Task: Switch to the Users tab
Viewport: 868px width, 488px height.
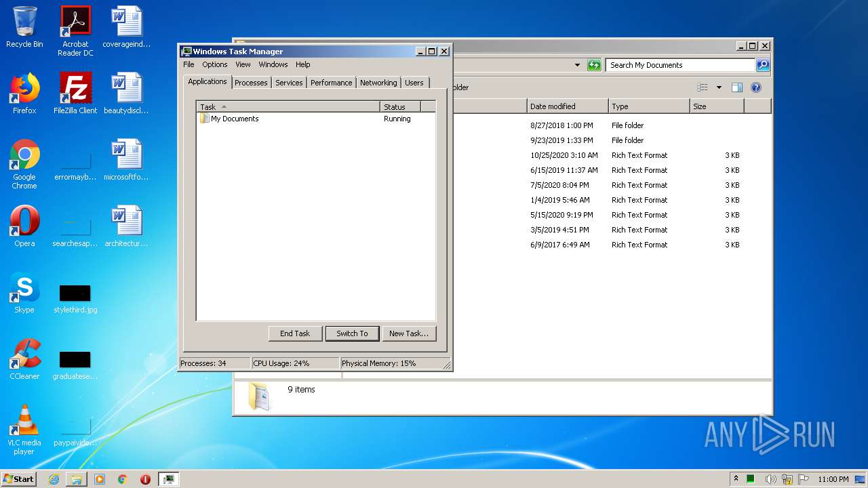Action: tap(414, 83)
